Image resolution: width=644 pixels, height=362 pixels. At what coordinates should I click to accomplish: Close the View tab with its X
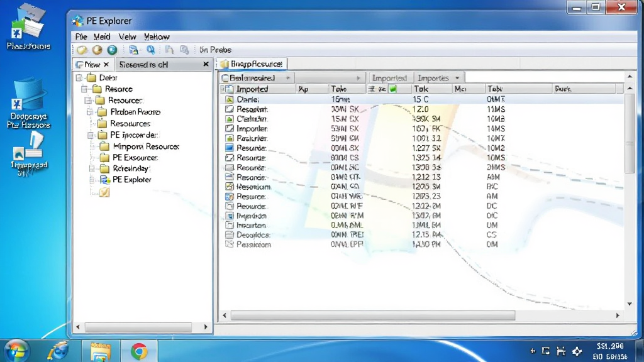tap(106, 65)
